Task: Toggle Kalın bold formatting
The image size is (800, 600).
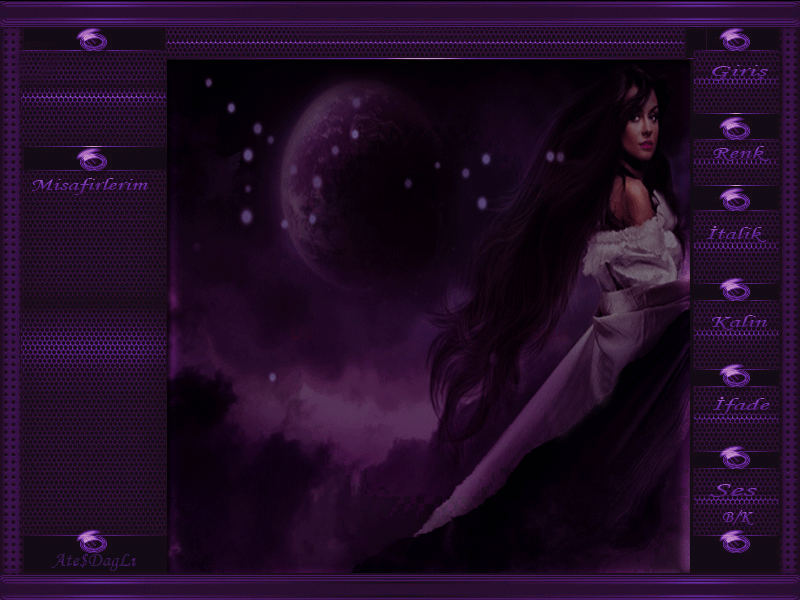Action: coord(739,322)
